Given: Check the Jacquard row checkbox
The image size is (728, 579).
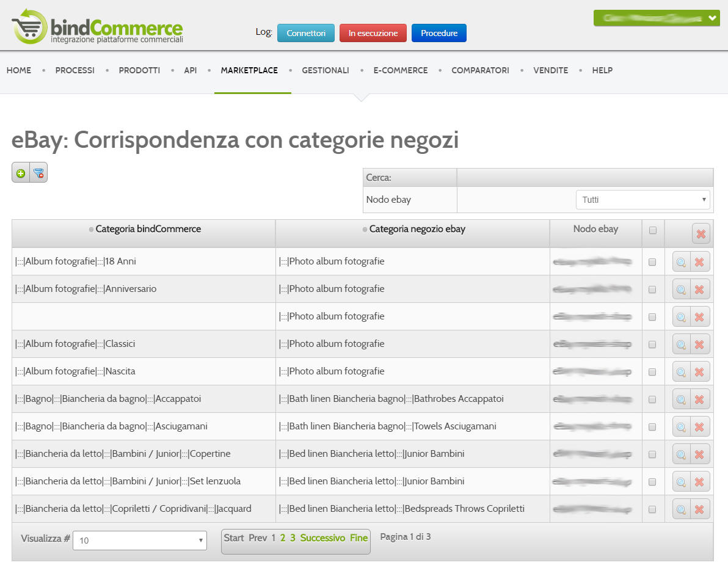Looking at the screenshot, I should pos(652,509).
